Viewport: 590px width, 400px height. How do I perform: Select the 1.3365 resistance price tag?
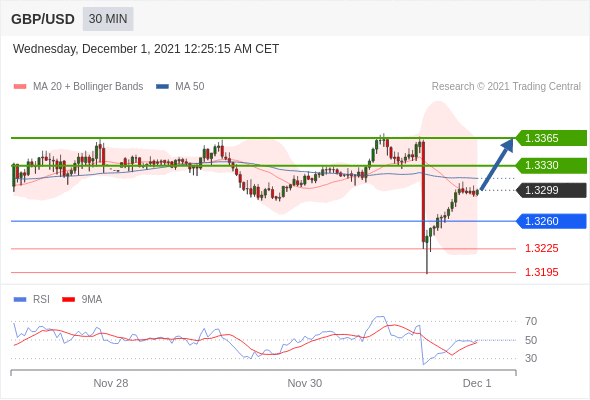pyautogui.click(x=551, y=138)
